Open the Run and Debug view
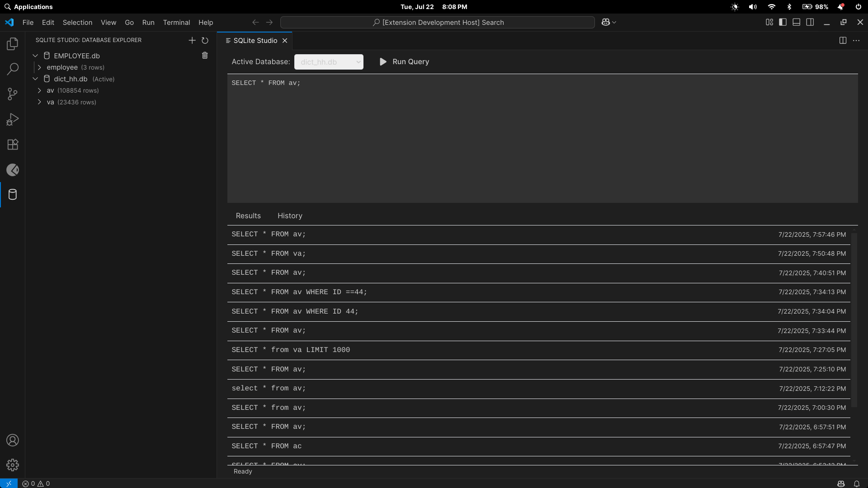 pyautogui.click(x=13, y=119)
